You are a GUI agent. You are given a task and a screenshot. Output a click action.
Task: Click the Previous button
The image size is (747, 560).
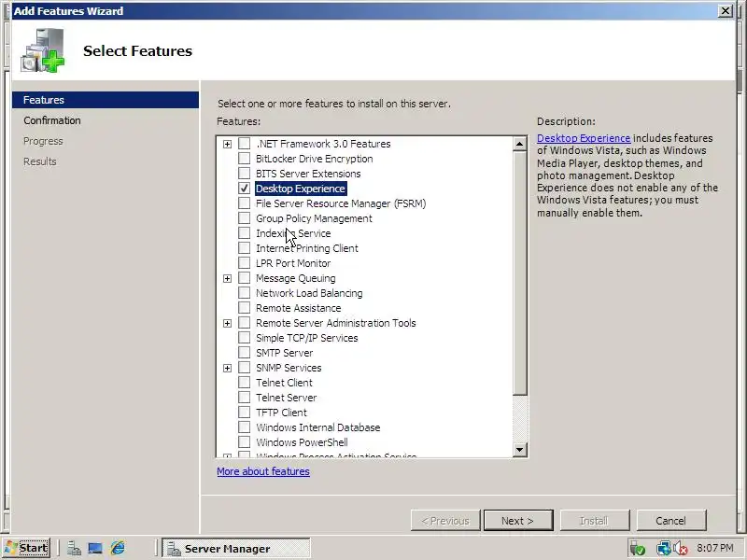445,521
